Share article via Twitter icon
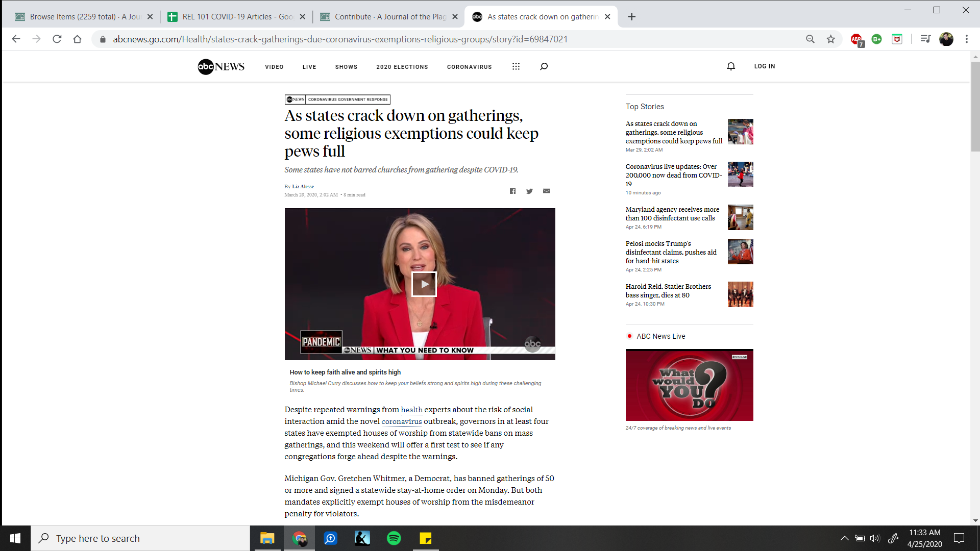 pos(529,191)
